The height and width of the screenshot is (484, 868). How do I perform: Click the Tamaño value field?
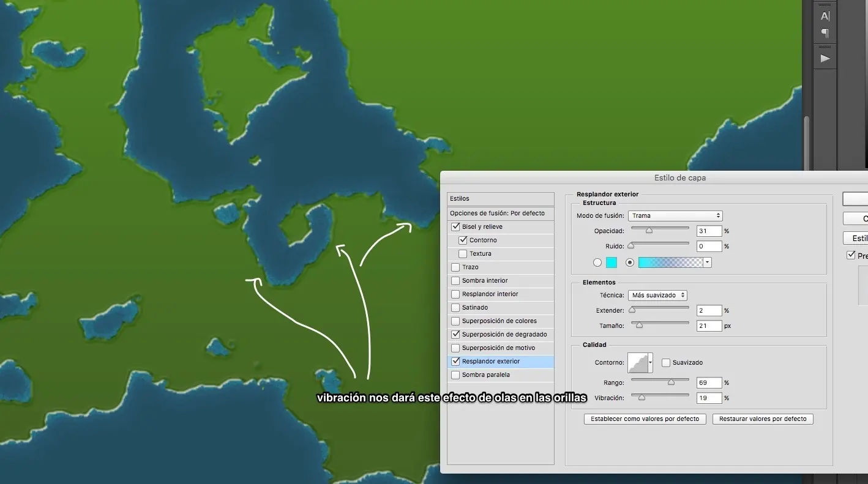pyautogui.click(x=709, y=326)
